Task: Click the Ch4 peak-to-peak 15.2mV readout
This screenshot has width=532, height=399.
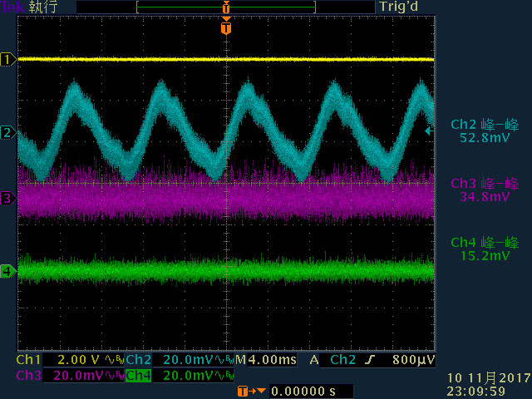Action: [x=485, y=249]
